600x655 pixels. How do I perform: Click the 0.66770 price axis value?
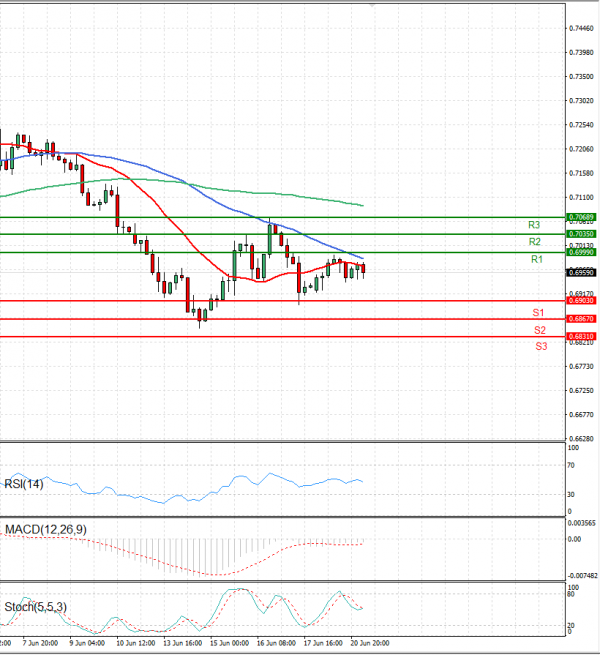click(581, 415)
